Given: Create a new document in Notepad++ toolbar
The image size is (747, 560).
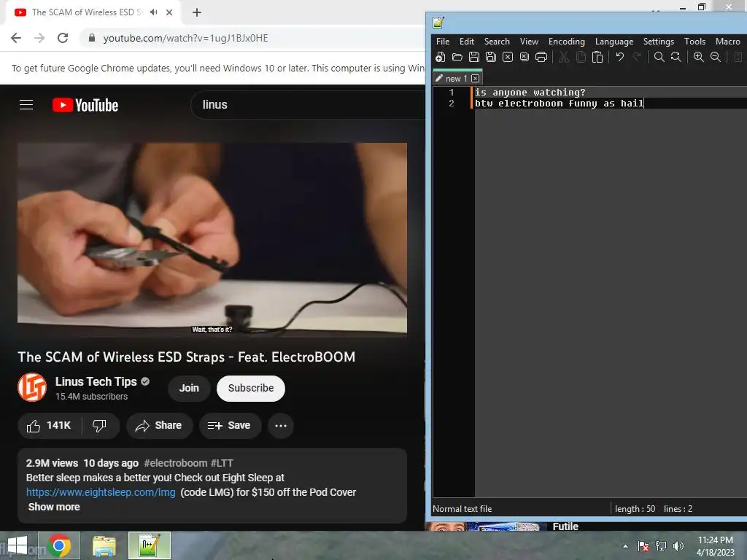Looking at the screenshot, I should (440, 57).
